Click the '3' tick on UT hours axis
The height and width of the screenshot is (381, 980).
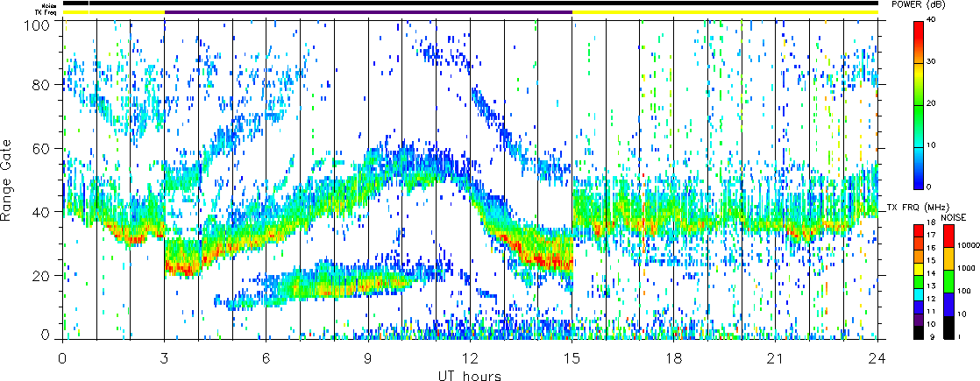(165, 358)
